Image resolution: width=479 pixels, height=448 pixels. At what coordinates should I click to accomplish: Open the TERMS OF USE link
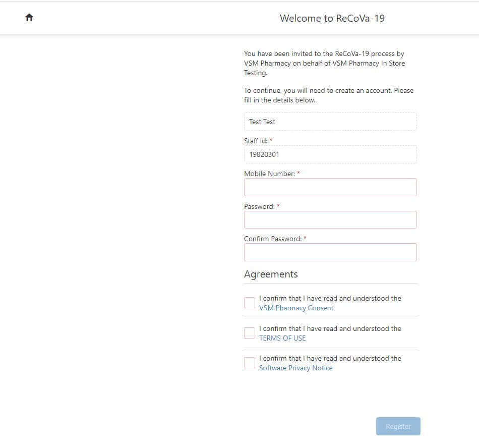[x=282, y=338]
